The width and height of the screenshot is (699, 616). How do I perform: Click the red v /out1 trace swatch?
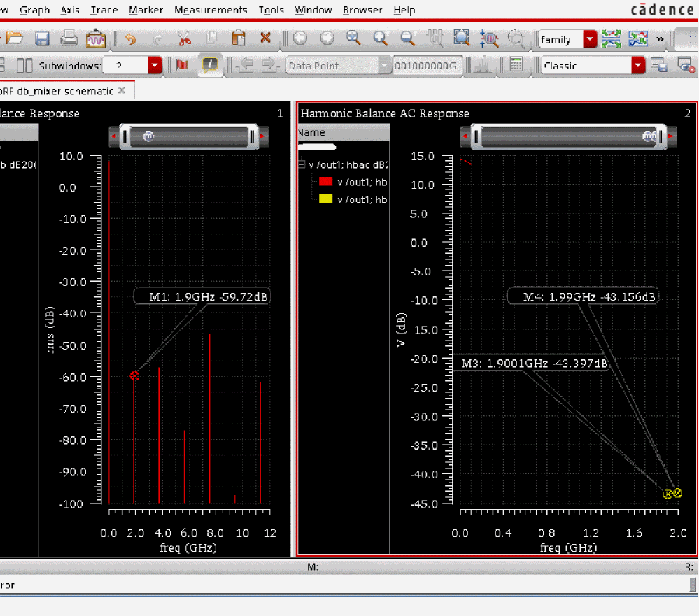(325, 182)
